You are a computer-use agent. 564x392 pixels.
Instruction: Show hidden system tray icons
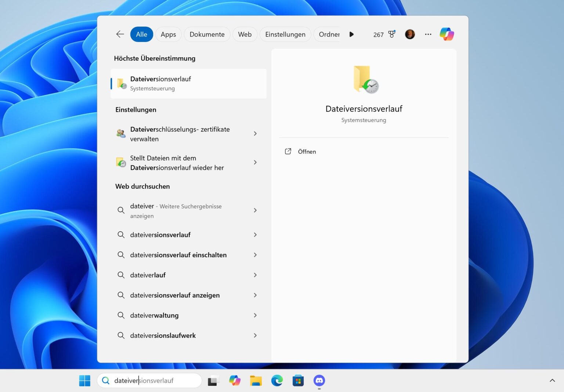click(552, 381)
